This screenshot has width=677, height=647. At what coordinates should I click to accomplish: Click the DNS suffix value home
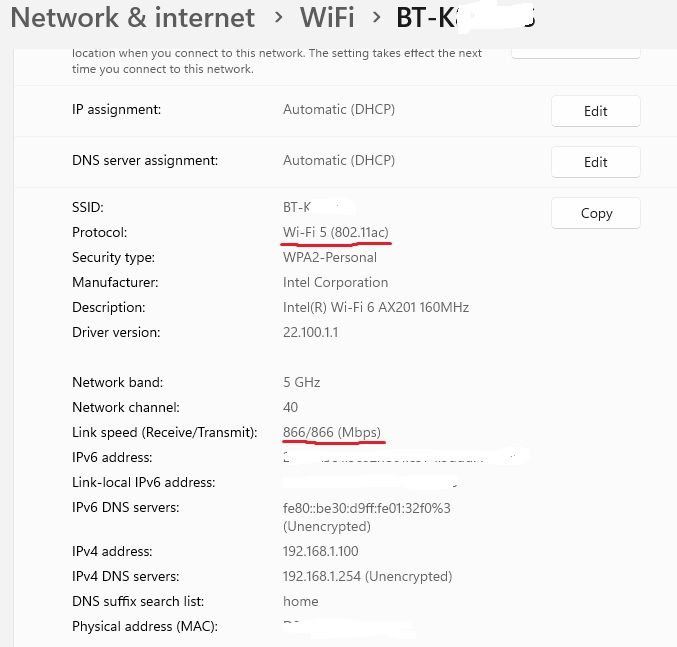[300, 601]
